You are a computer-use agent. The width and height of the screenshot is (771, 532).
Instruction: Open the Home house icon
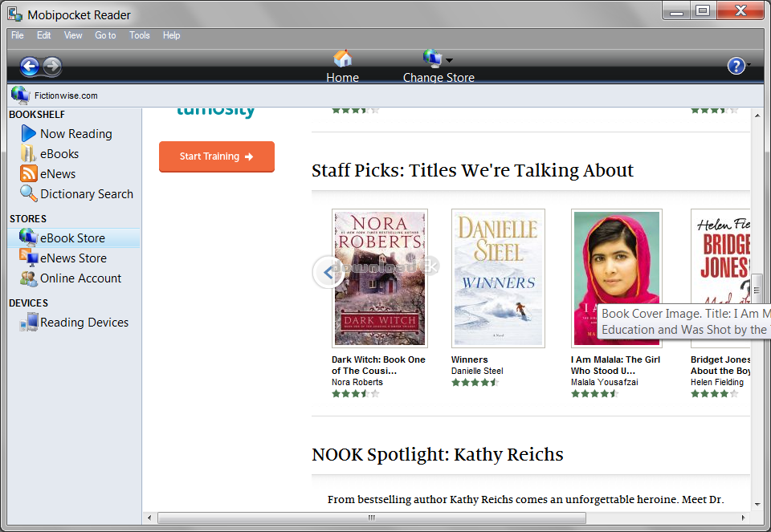pos(343,59)
